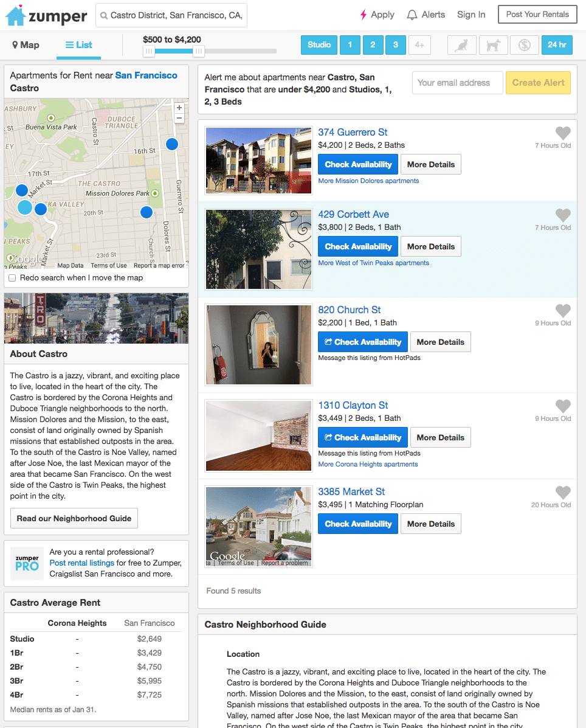Open More Mission Dolores apartments link
Screen dimensions: 586x728
tap(368, 181)
